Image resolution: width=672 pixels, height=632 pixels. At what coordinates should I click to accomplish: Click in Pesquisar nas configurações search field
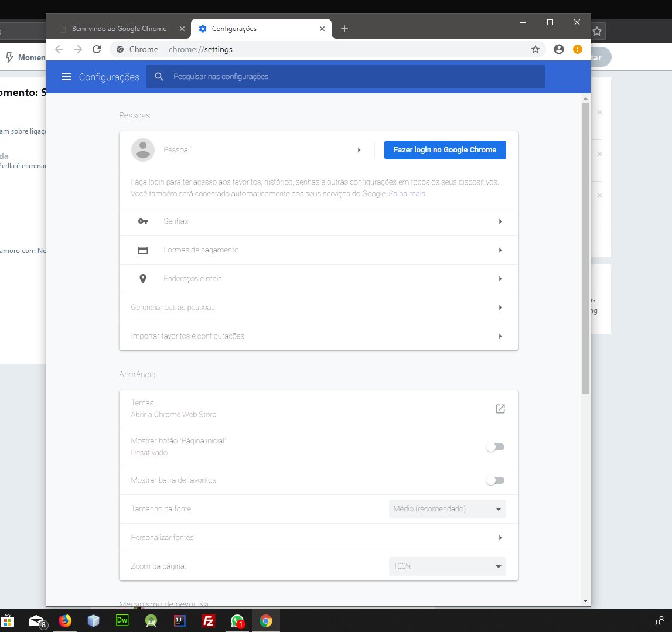[346, 77]
